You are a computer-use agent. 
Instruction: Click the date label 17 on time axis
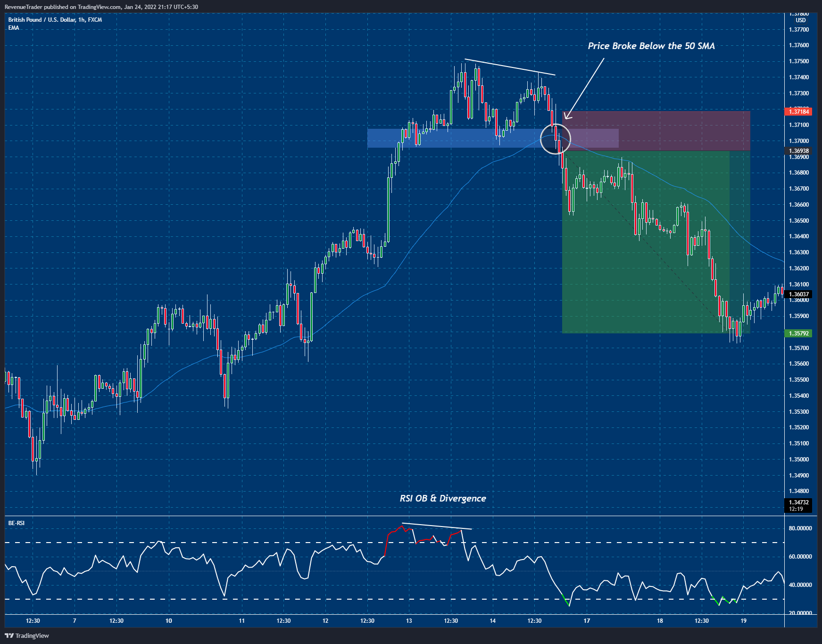[x=587, y=621]
